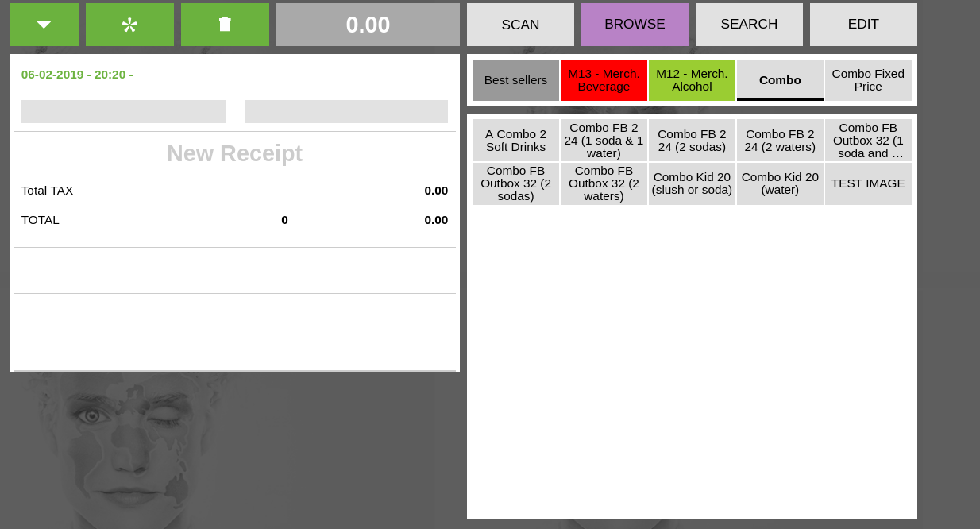Add Combo FB 2 24 (2 sodas)
This screenshot has height=529, width=980.
692,141
